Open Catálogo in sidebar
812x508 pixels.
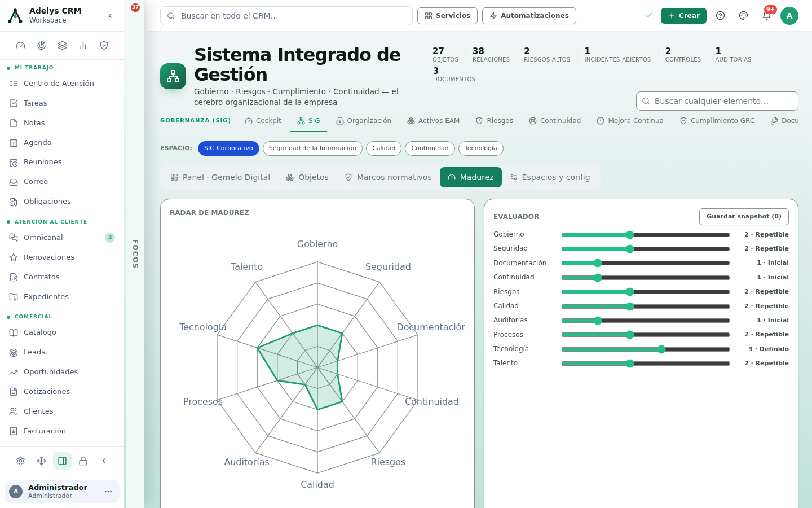pos(62,332)
